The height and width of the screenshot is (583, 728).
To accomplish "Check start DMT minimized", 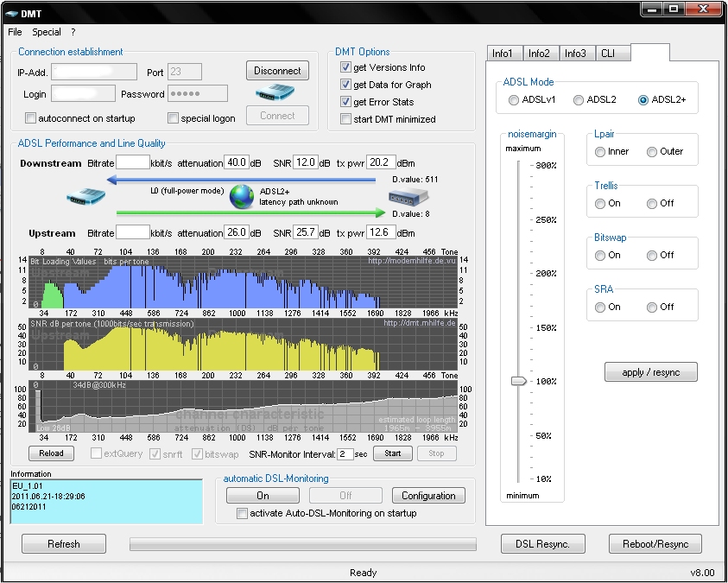I will coord(345,119).
